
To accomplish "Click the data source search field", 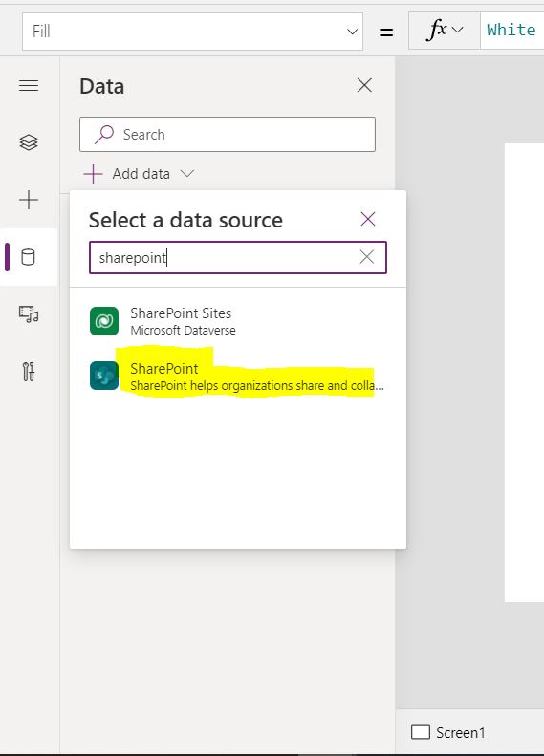I will [238, 257].
